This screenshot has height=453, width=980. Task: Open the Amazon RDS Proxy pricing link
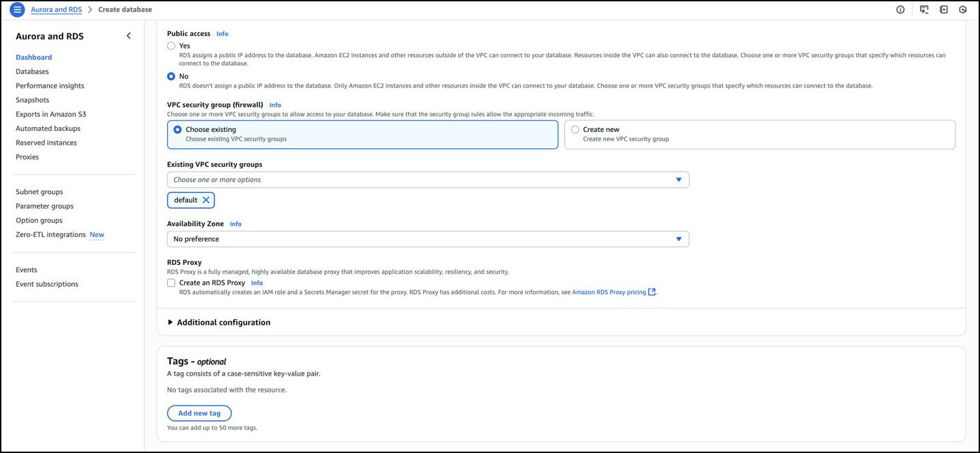(609, 292)
